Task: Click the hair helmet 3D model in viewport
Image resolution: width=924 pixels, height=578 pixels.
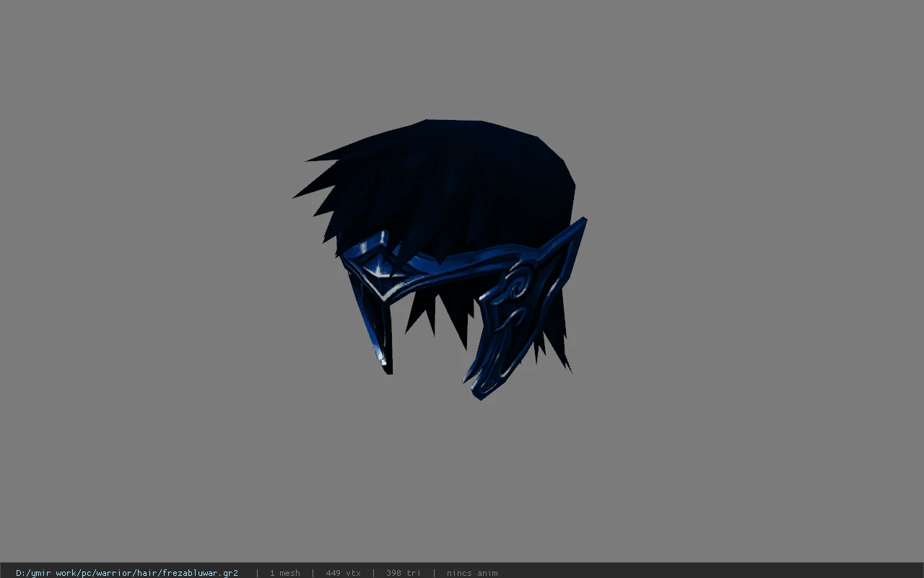Action: (440, 259)
